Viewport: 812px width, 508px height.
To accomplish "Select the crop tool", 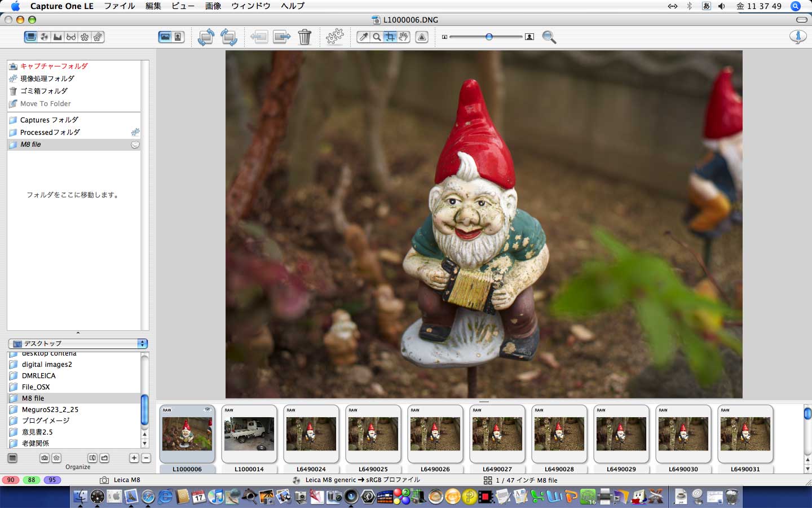I will pos(390,37).
